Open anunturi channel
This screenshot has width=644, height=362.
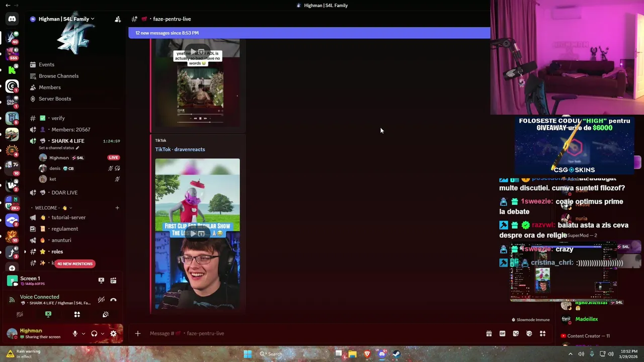(x=74, y=240)
